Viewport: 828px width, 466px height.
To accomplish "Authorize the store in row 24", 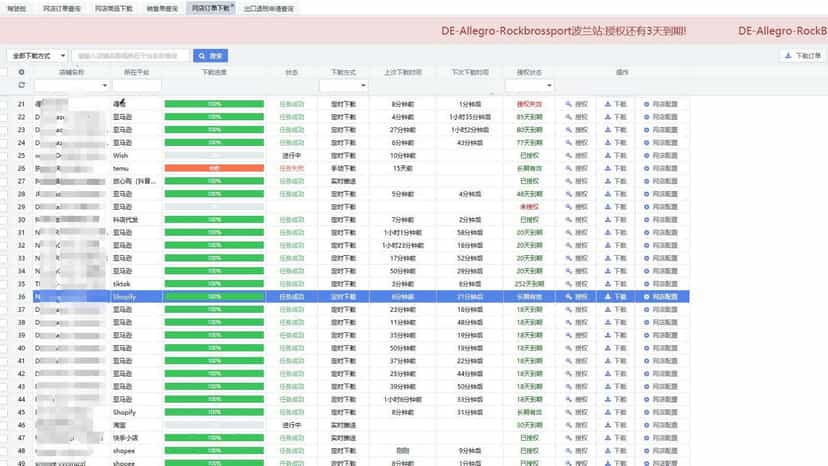I will (x=576, y=143).
